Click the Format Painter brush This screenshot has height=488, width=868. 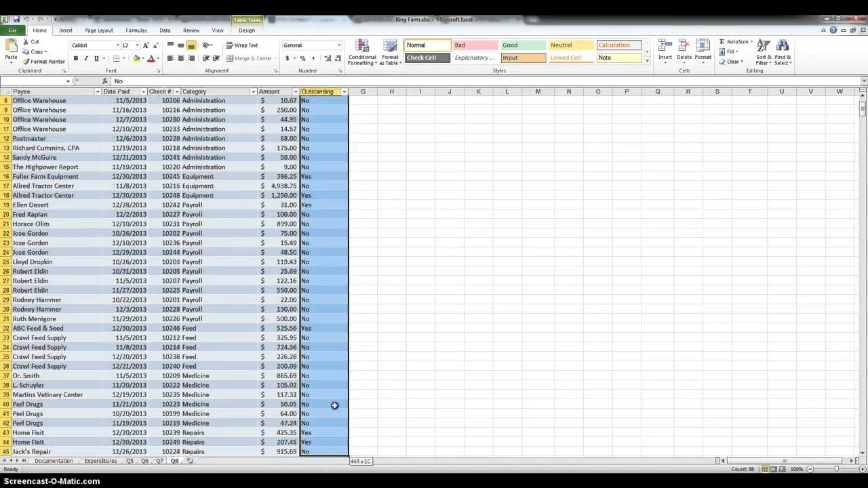coord(26,61)
